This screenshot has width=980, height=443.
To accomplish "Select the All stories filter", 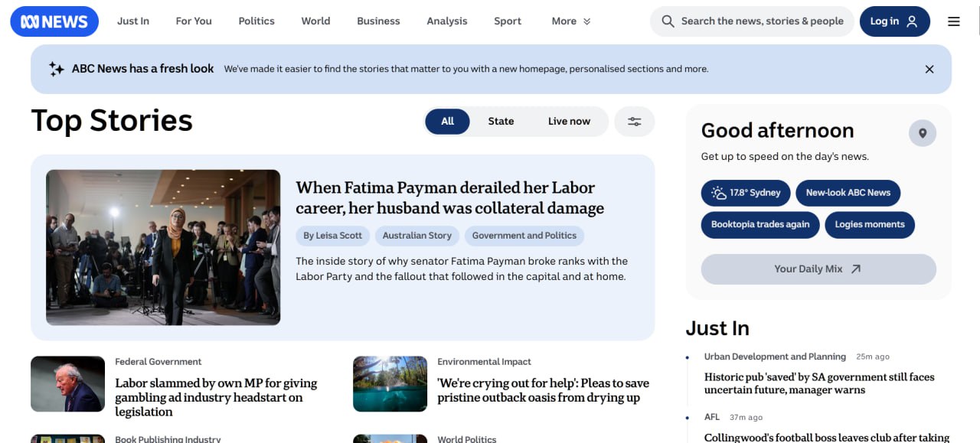I will 447,122.
